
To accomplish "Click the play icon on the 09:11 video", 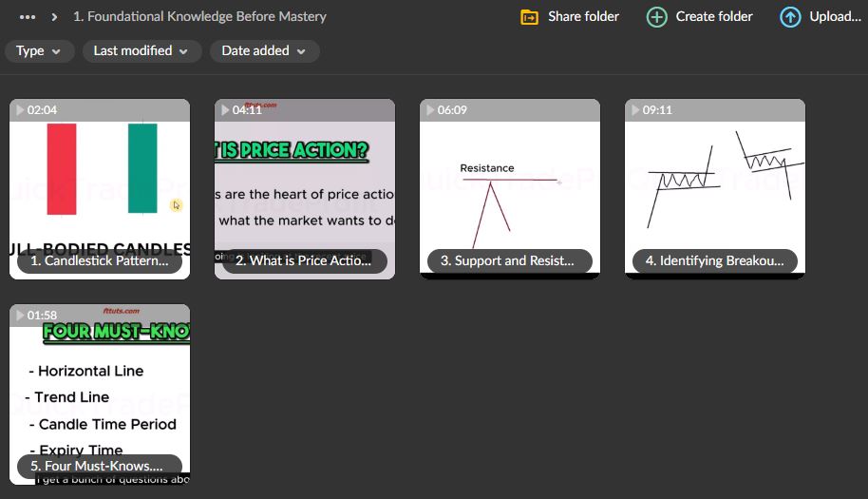I will coord(635,110).
